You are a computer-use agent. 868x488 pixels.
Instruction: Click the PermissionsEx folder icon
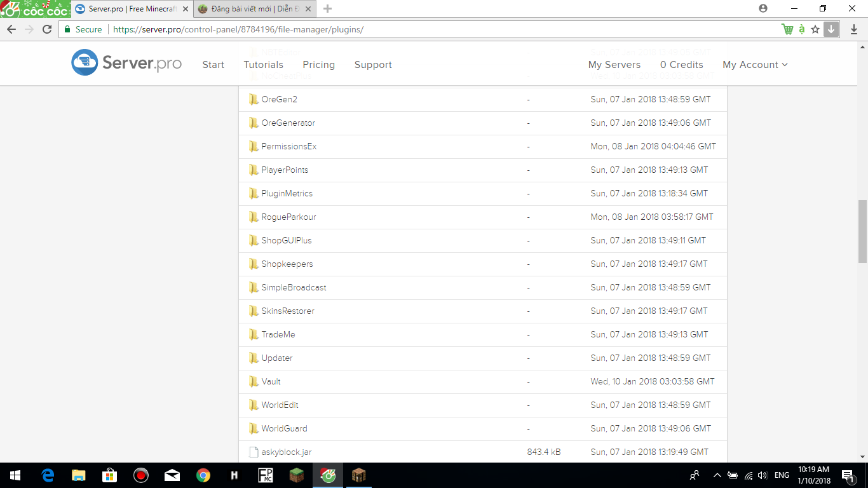[254, 146]
